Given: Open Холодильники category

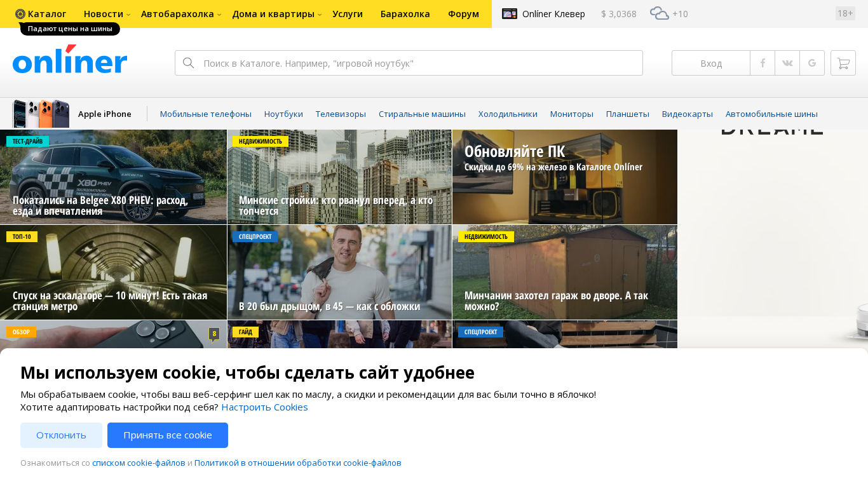Looking at the screenshot, I should pos(508,114).
